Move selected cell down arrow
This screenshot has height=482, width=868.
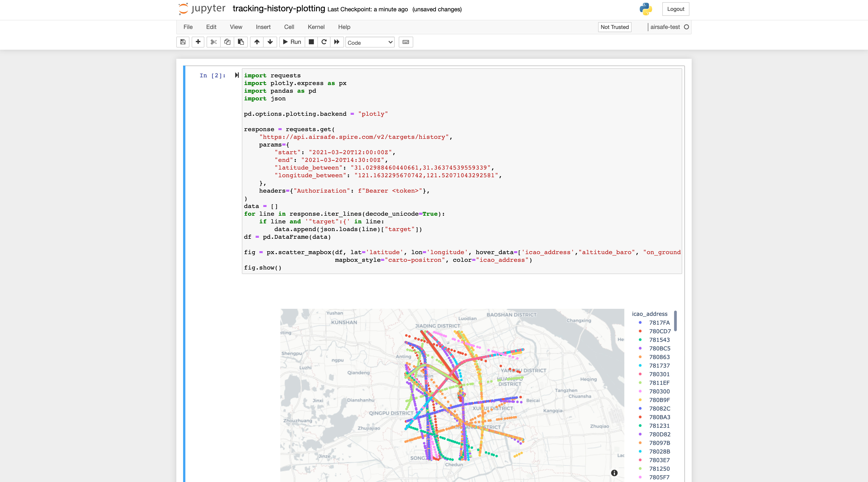point(270,42)
